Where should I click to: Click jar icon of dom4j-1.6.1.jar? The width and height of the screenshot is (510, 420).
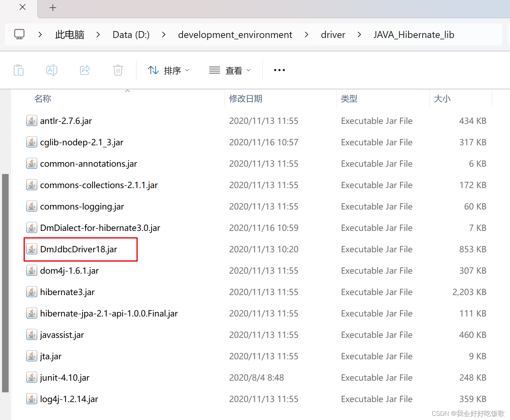click(x=32, y=271)
